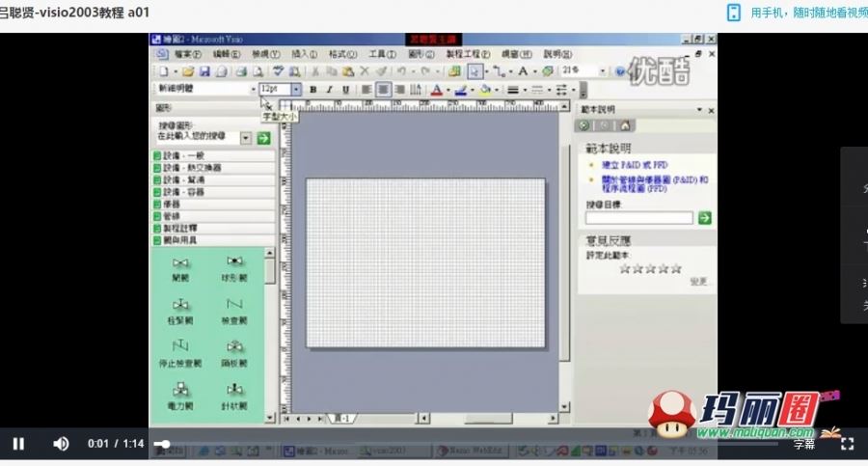Screen dimensions: 868x466
Task: Select the 閘閥 valve shape
Action: click(x=180, y=269)
